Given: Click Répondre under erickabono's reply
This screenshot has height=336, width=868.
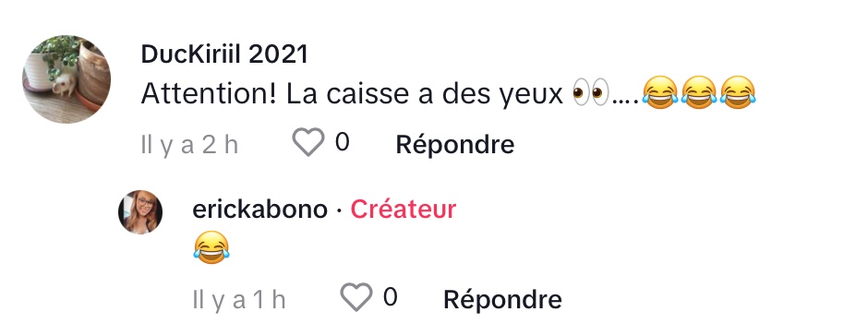Looking at the screenshot, I should pos(502,299).
